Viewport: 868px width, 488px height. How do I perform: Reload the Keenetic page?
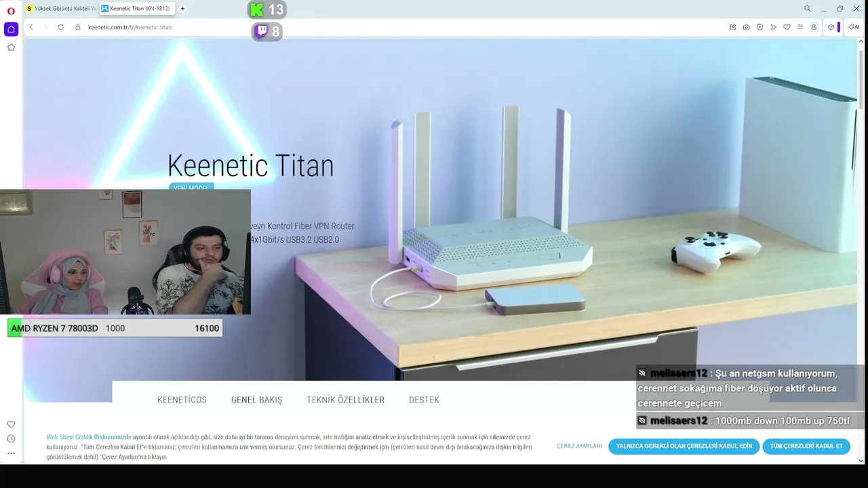[x=60, y=27]
